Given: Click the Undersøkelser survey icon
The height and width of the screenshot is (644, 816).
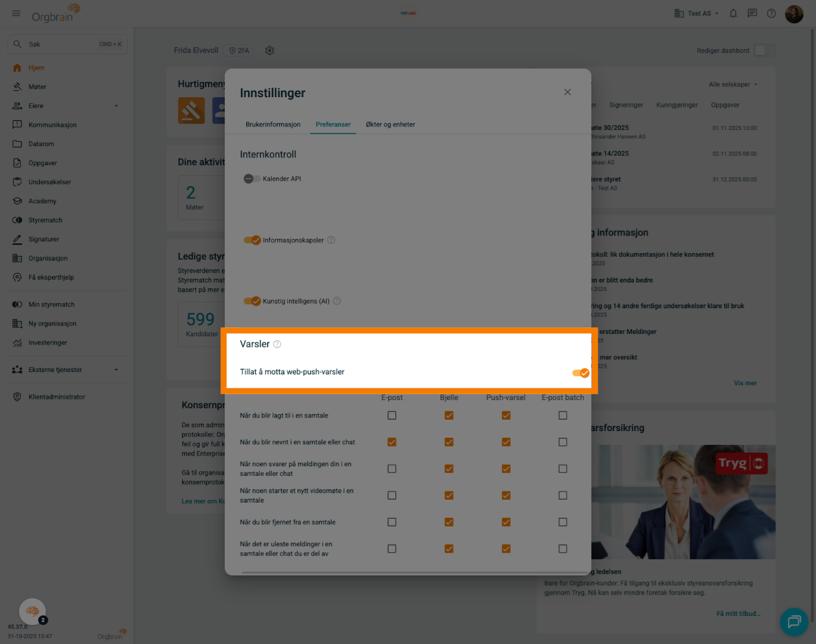Looking at the screenshot, I should [17, 182].
